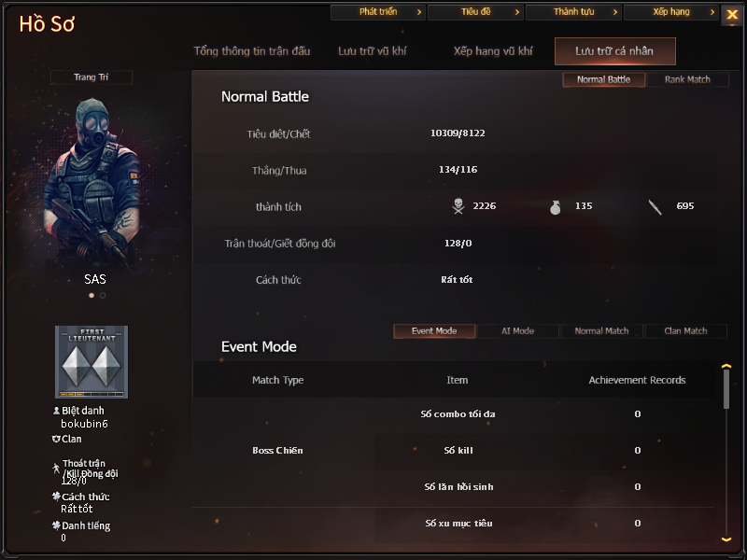Switch stats to Rank Match
Screen dimensions: 747x560
[687, 79]
